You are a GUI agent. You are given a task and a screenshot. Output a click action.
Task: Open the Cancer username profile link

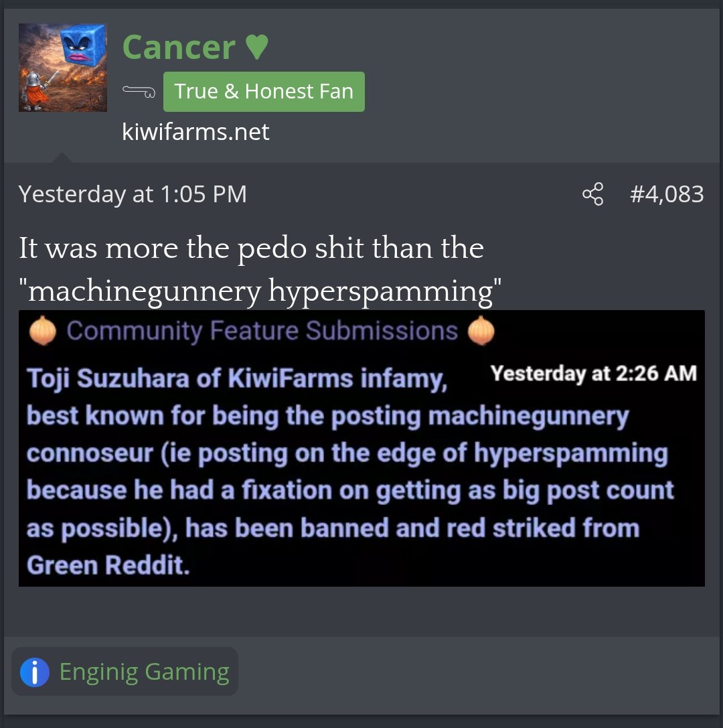(179, 48)
